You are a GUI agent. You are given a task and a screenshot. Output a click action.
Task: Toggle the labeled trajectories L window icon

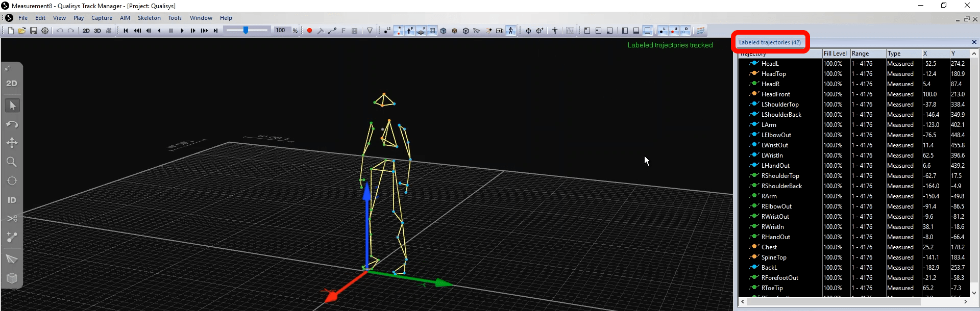tap(663, 31)
